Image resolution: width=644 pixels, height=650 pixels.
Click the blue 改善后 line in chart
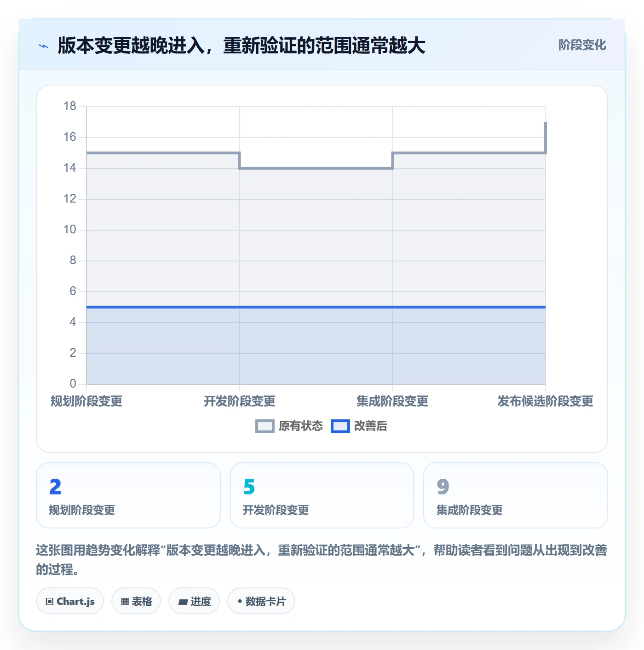click(x=316, y=307)
